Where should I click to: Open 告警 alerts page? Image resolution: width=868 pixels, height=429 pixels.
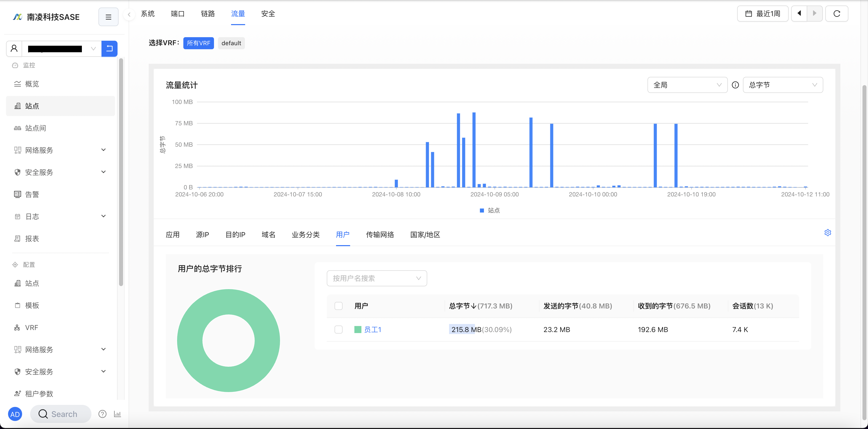tap(61, 194)
